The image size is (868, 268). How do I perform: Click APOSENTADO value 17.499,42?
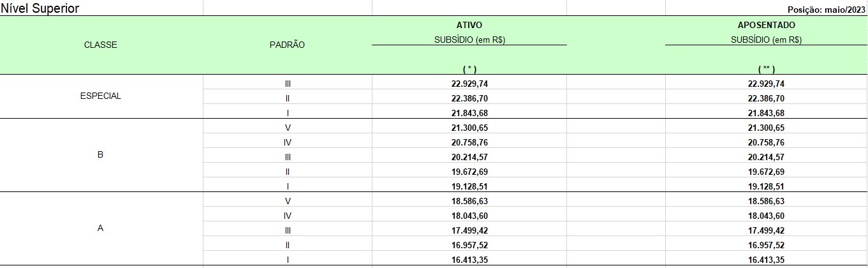(x=766, y=230)
